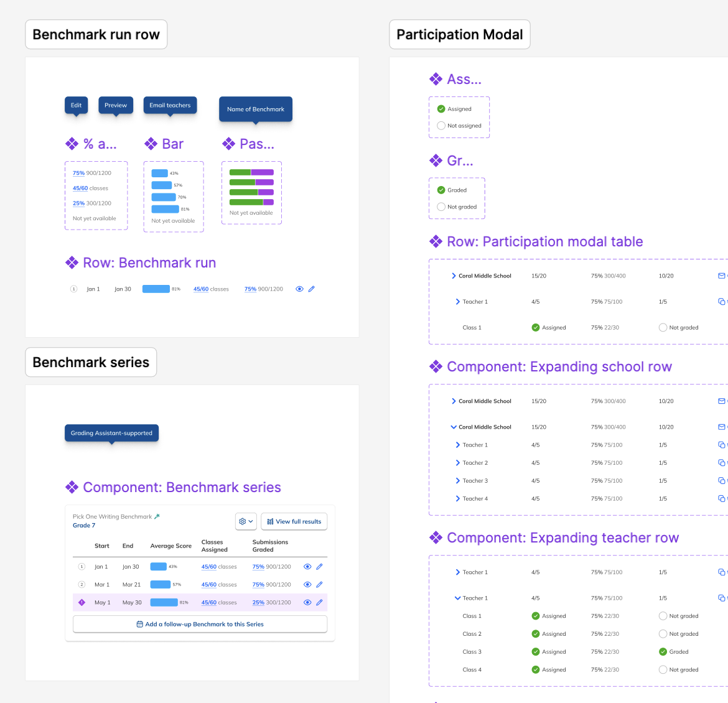Click View full results button

point(294,521)
